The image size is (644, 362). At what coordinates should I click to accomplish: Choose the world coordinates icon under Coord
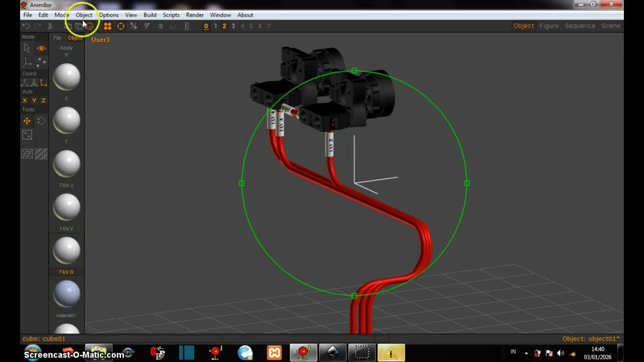click(25, 83)
